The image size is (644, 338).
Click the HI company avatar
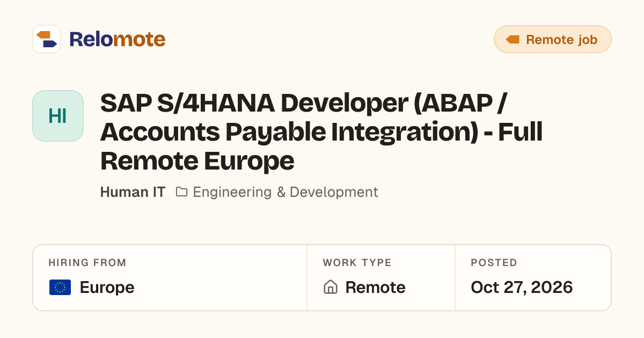[x=58, y=116]
